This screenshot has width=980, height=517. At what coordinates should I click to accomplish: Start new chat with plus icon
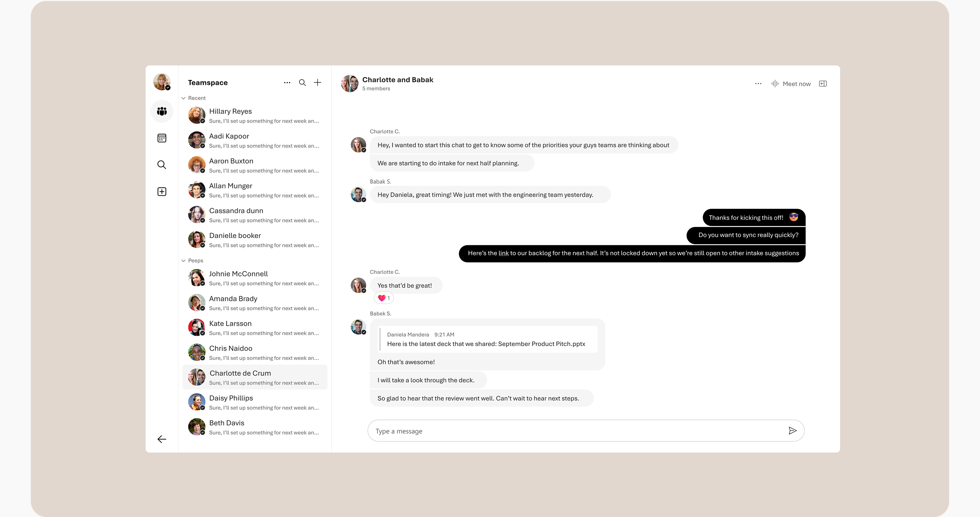pos(318,83)
